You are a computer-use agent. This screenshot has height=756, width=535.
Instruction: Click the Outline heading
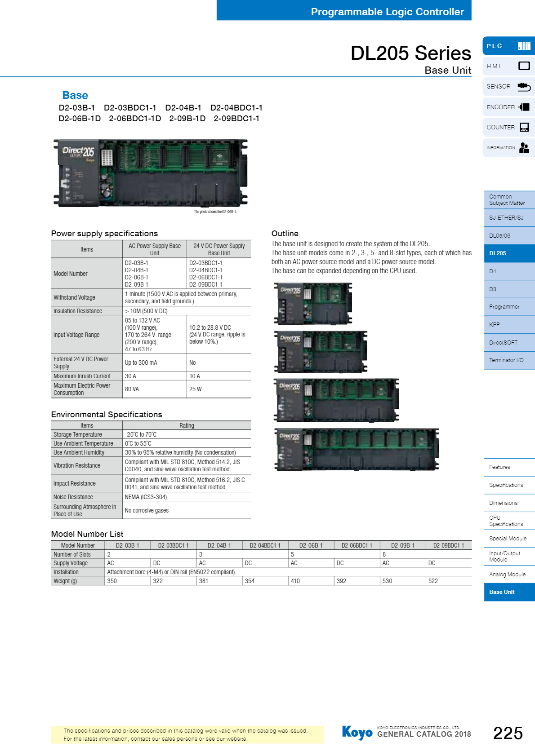(x=285, y=234)
